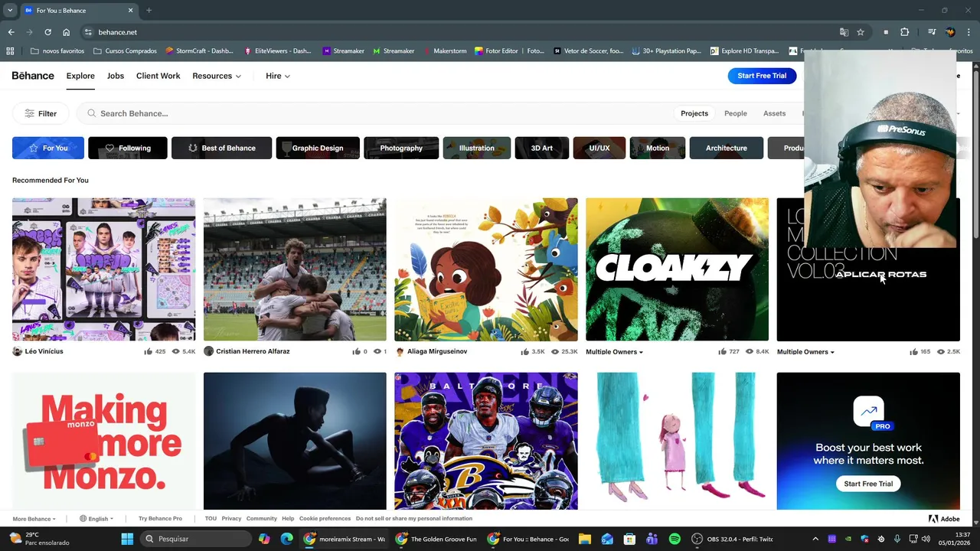Expand Multiple Owners under Collection Vol.03 project
Viewport: 980px width, 551px height.
(x=805, y=352)
